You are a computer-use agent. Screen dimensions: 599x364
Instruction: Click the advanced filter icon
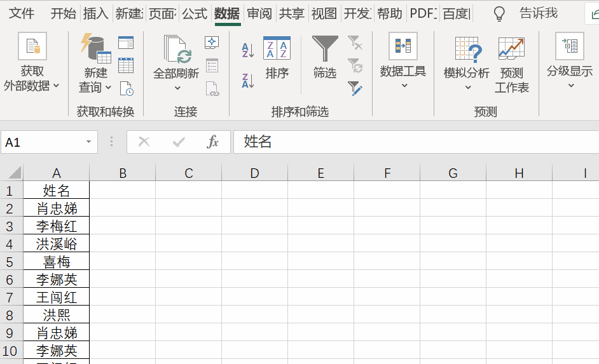click(x=355, y=88)
